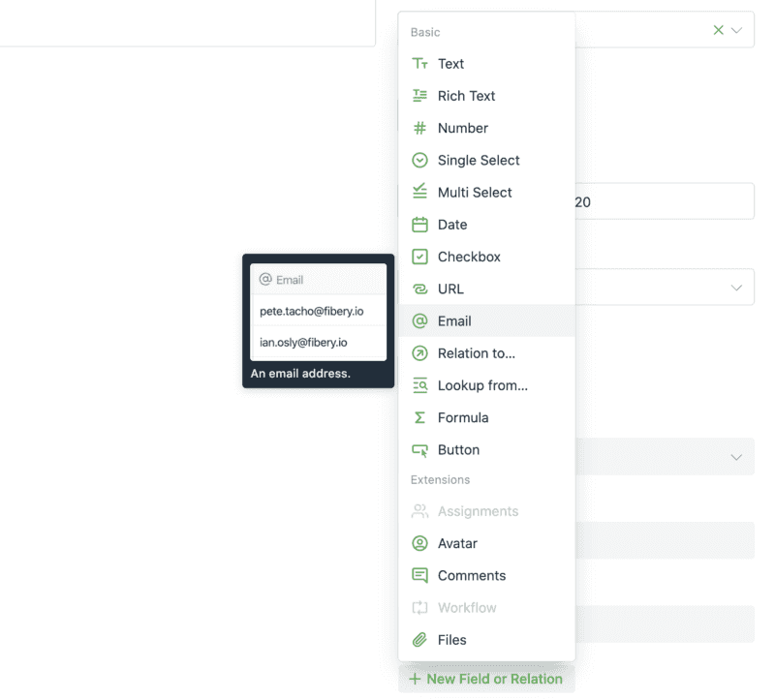
Task: Select the Button field type
Action: 458,450
